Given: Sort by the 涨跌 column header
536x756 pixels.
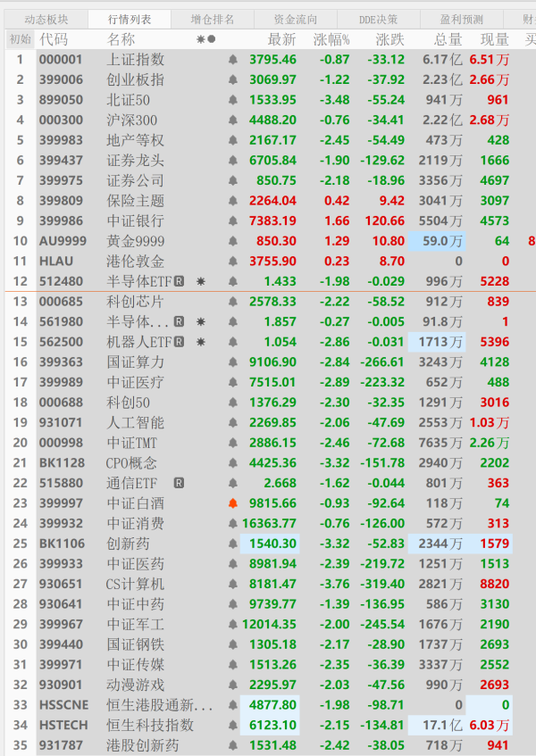Looking at the screenshot, I should [389, 39].
